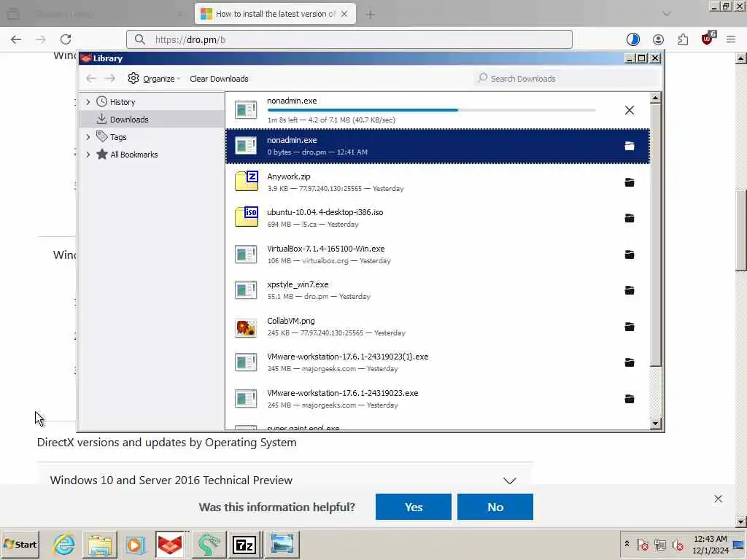The image size is (747, 560).
Task: Open the file explorer taskbar icon
Action: coord(99,544)
